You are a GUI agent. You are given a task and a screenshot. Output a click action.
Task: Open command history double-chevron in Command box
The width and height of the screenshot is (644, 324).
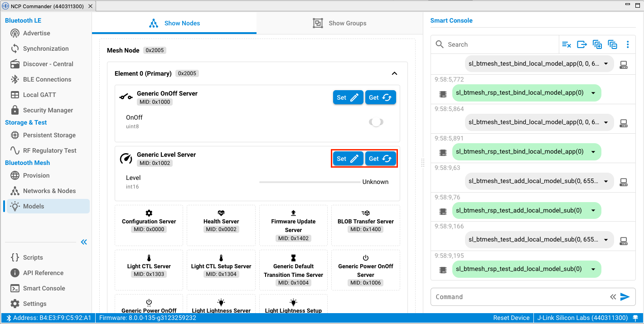coord(613,297)
